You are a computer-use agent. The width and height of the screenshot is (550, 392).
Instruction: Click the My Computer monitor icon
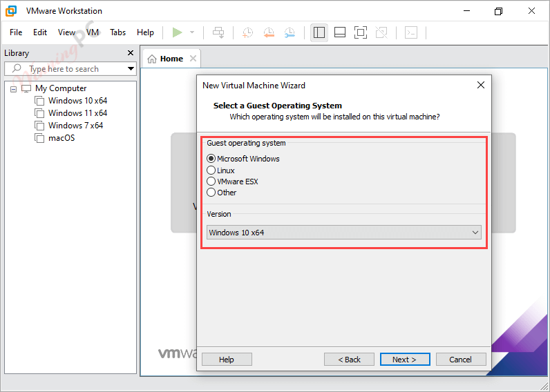26,88
